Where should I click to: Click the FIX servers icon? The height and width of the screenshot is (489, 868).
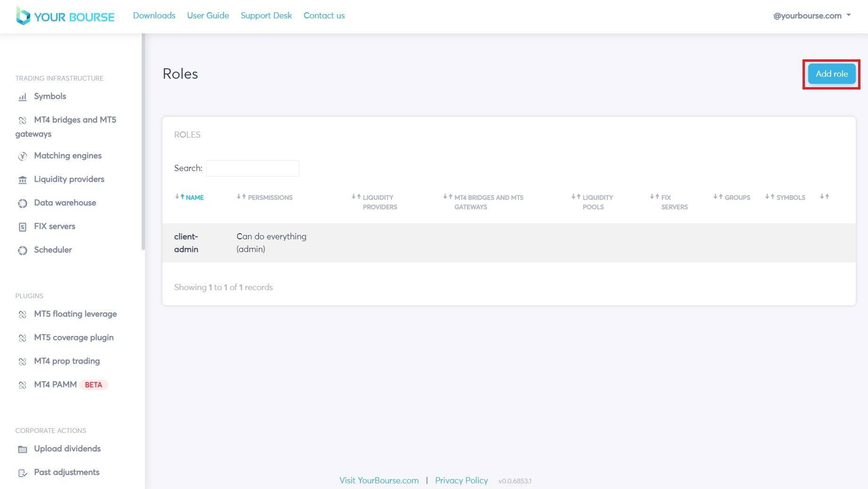23,227
